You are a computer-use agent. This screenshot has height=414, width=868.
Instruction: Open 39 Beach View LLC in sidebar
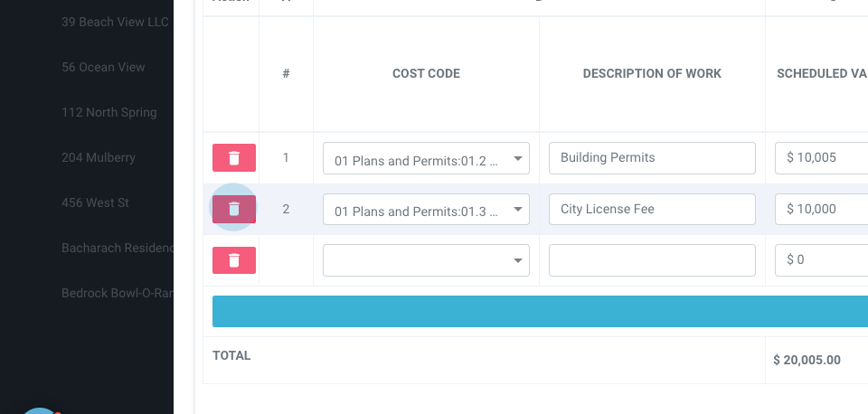click(x=115, y=22)
